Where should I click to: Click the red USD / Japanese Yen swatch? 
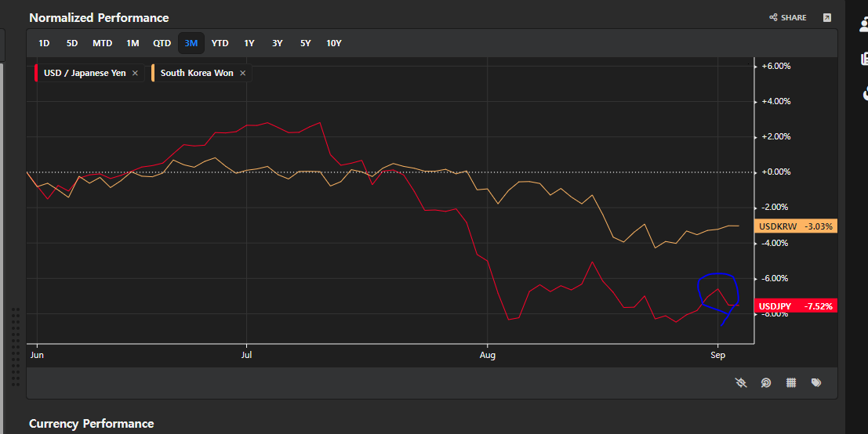(37, 73)
